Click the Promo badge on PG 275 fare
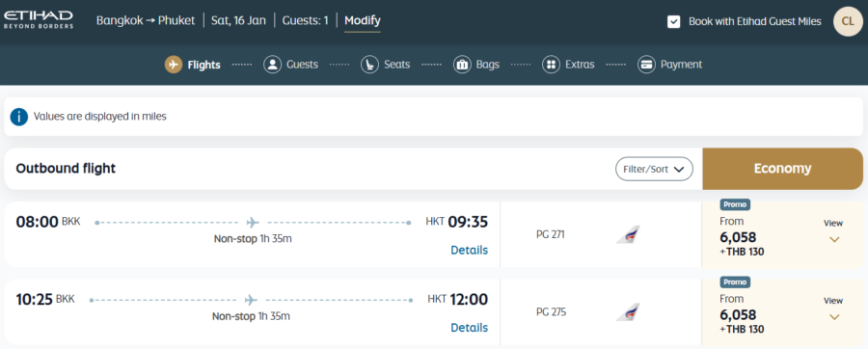This screenshot has width=868, height=349. 735,282
